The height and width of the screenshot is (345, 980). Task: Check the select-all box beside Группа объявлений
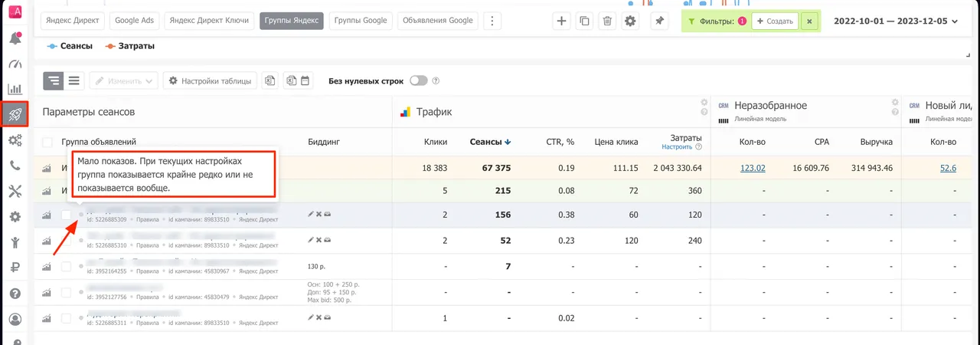[x=47, y=142]
